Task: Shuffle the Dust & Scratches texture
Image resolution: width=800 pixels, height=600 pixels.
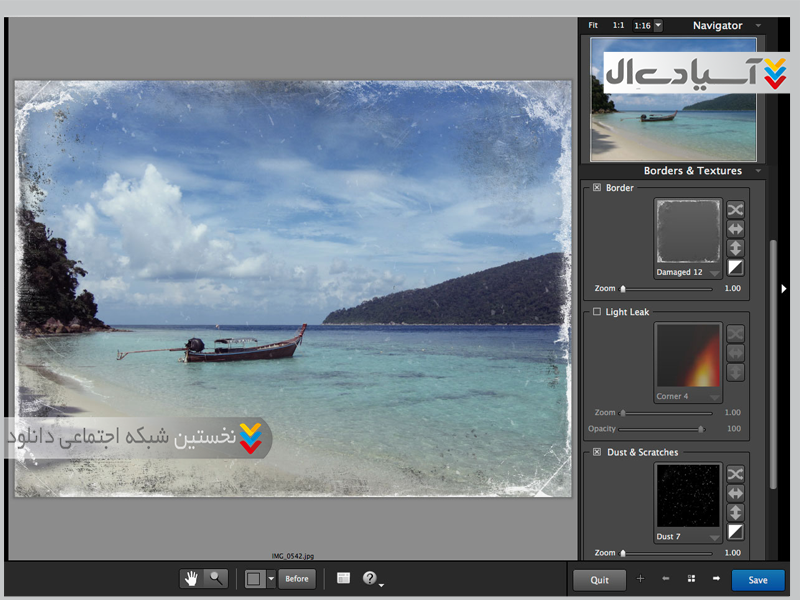Action: 735,474
